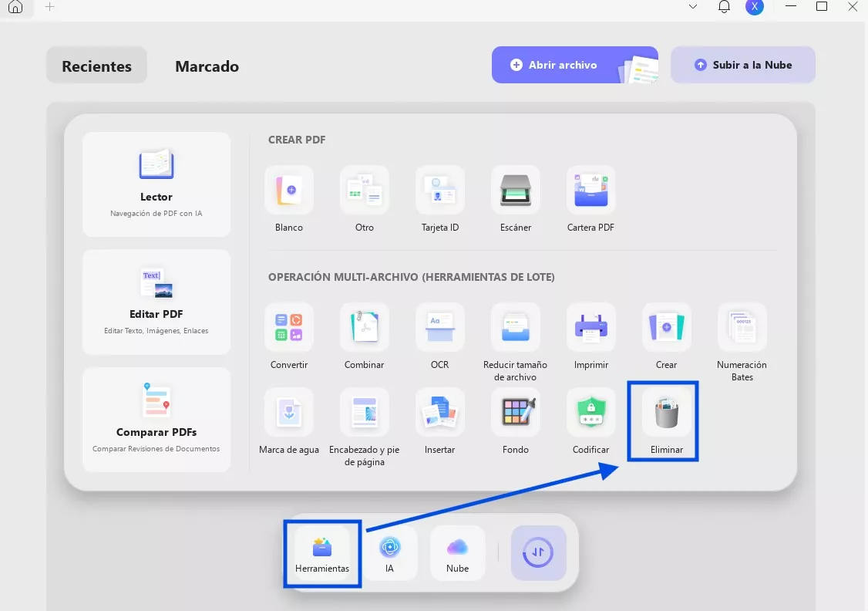The height and width of the screenshot is (611, 868).
Task: Click the CREAR PDF heading
Action: (297, 140)
